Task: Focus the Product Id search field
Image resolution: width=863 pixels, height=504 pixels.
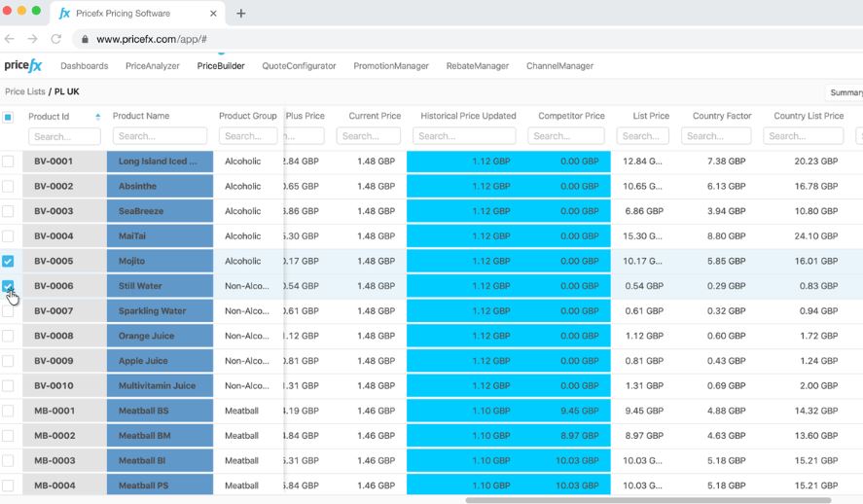Action: click(x=64, y=136)
